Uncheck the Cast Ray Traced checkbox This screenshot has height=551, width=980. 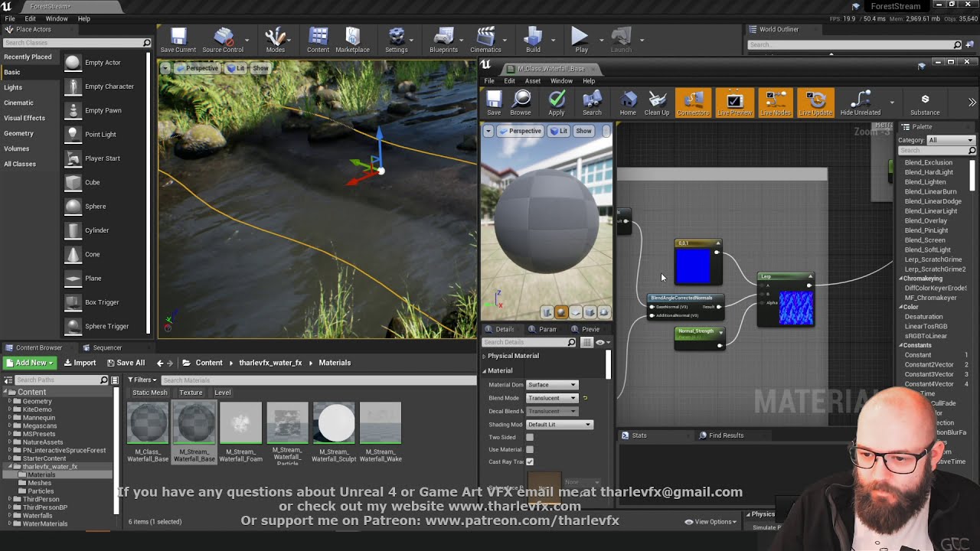[530, 461]
